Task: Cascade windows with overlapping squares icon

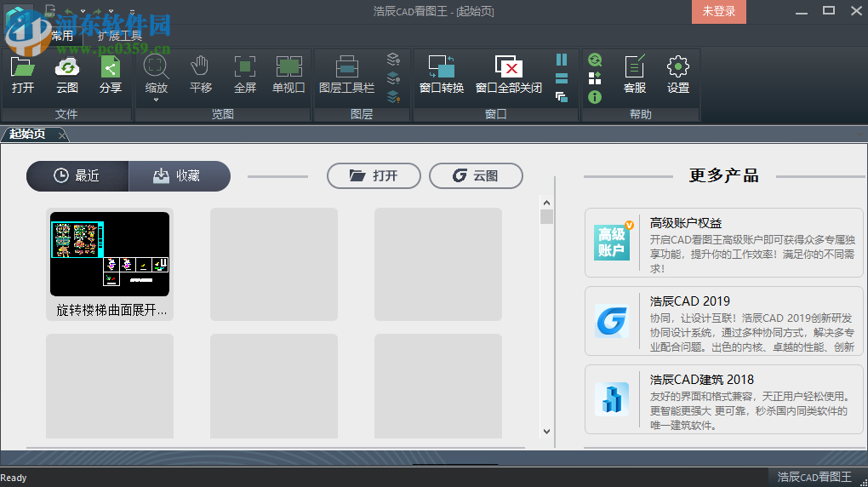Action: [562, 97]
